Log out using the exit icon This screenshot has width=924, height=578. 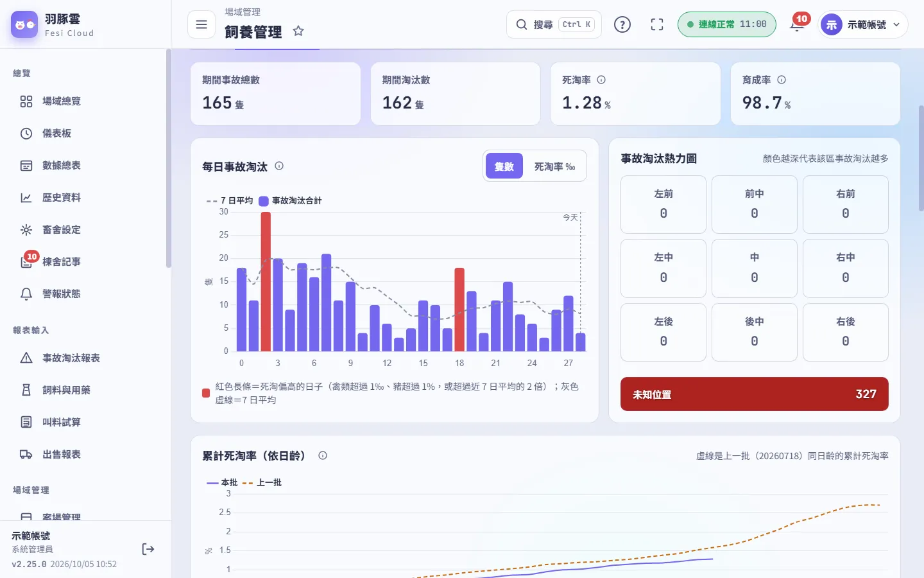(x=148, y=549)
